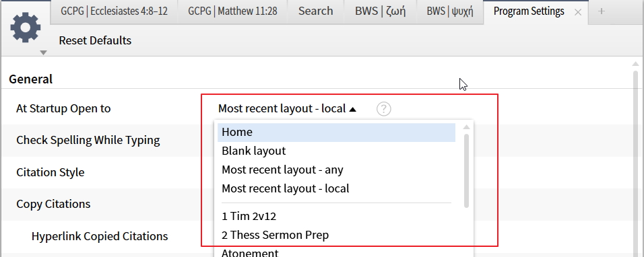The width and height of the screenshot is (644, 257).
Task: Open the BWS ψυχή tab
Action: (450, 11)
